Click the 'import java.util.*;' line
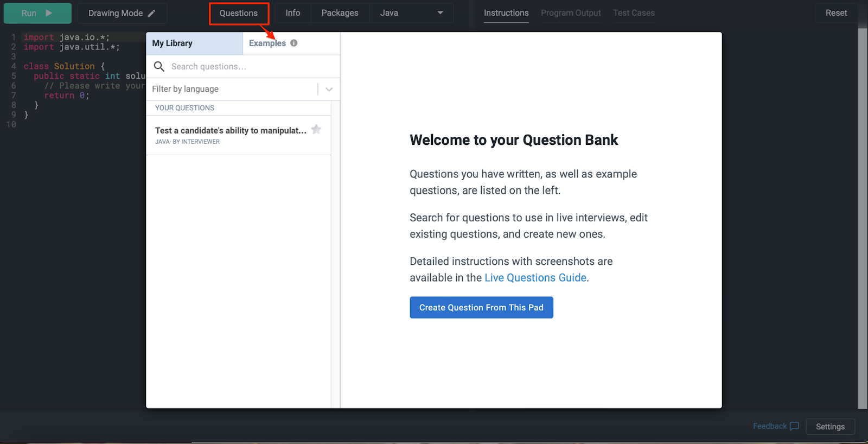 tap(72, 47)
